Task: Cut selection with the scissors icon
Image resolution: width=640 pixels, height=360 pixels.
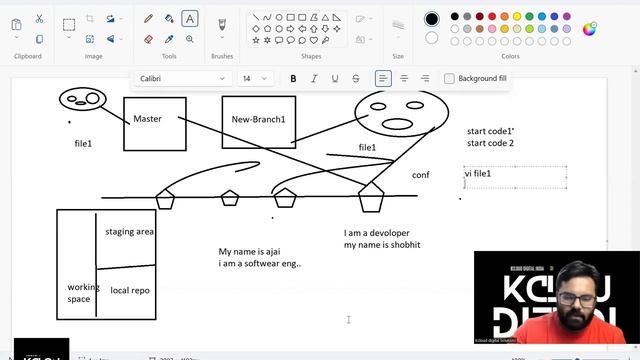Action: pos(39,18)
